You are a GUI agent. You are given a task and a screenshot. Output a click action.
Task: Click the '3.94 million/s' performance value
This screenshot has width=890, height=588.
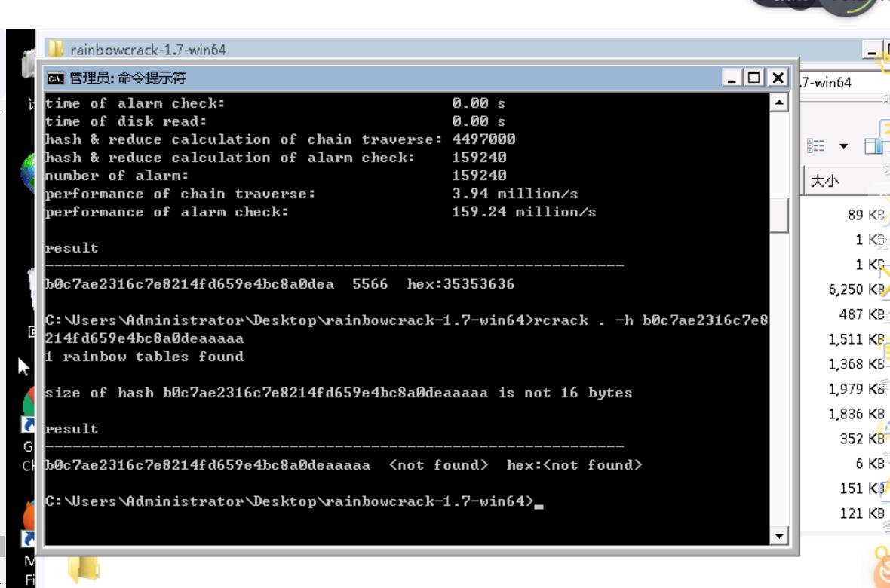point(515,194)
